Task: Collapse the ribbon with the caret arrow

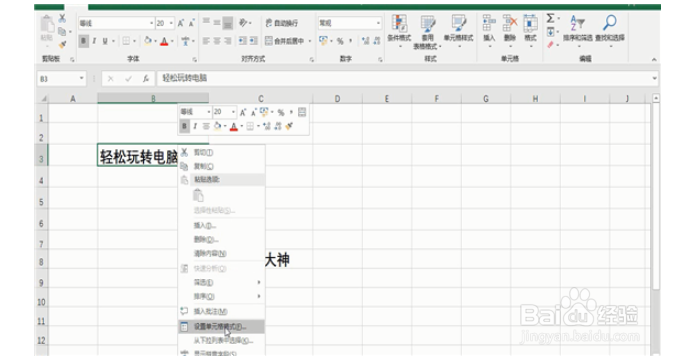Action: coord(654,60)
